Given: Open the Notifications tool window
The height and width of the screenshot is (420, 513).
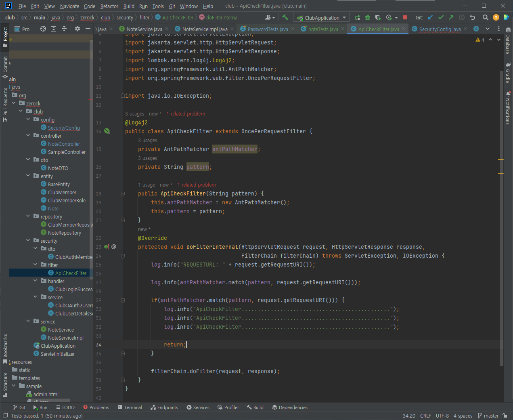Looking at the screenshot, I should pyautogui.click(x=508, y=108).
